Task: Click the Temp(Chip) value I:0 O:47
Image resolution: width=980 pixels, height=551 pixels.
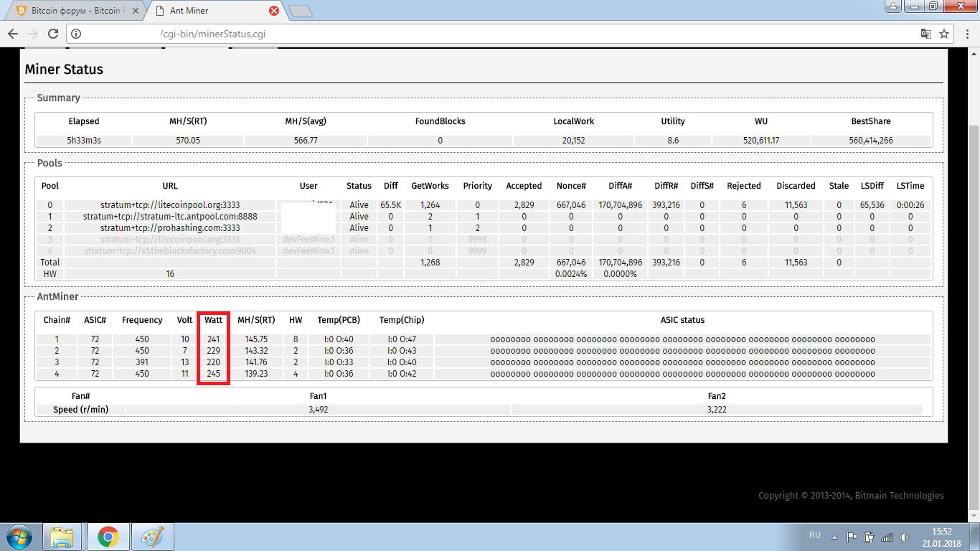Action: pos(402,339)
